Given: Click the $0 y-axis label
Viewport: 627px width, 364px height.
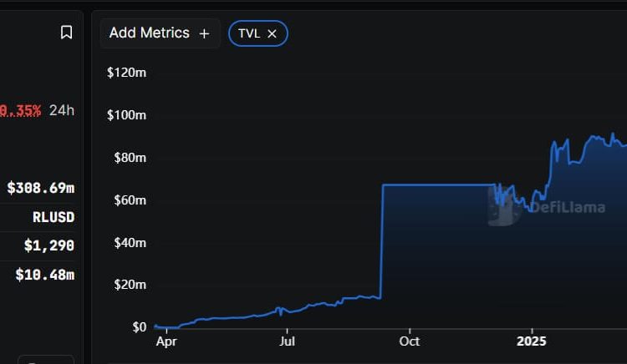Looking at the screenshot, I should click(x=138, y=327).
